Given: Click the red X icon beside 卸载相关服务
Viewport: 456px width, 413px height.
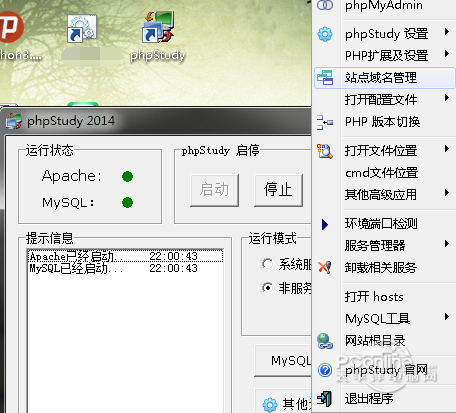Looking at the screenshot, I should (325, 267).
